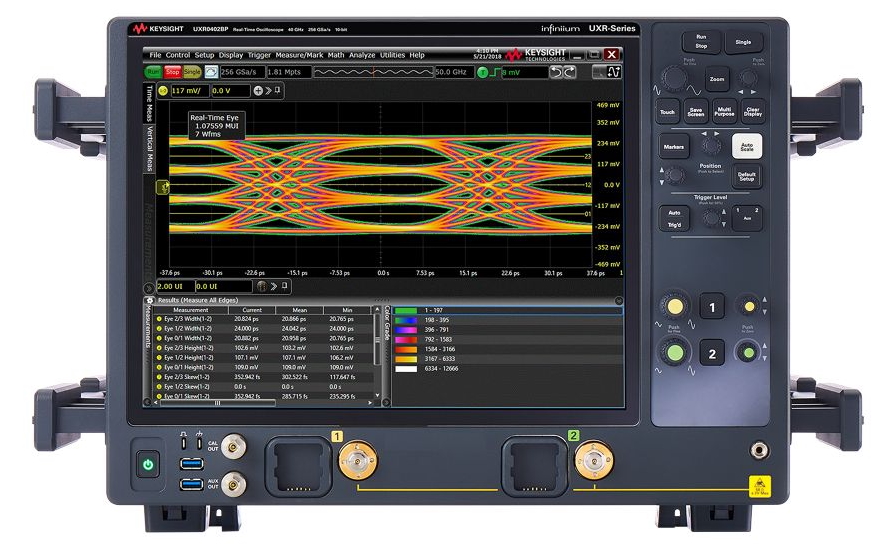
Task: Select the 396 - 791 color grade swatch
Action: pos(406,330)
